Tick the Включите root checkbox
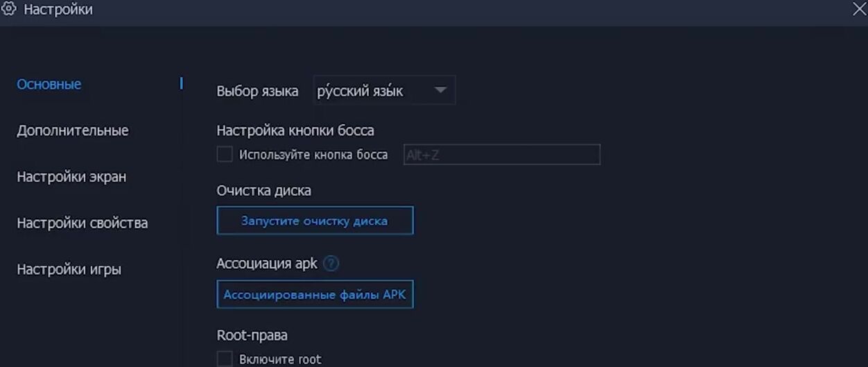 tap(225, 359)
